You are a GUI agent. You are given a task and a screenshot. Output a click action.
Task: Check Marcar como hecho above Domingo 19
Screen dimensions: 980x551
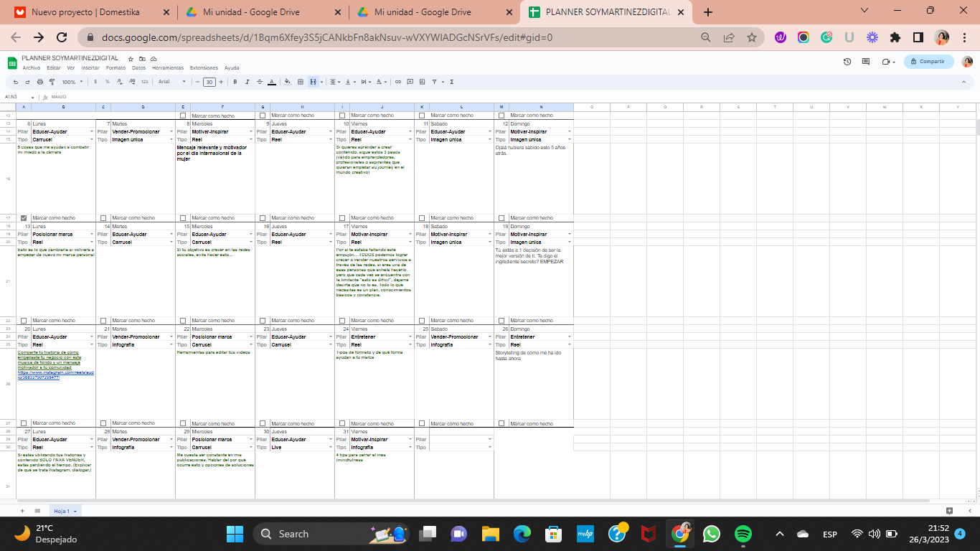tap(501, 218)
